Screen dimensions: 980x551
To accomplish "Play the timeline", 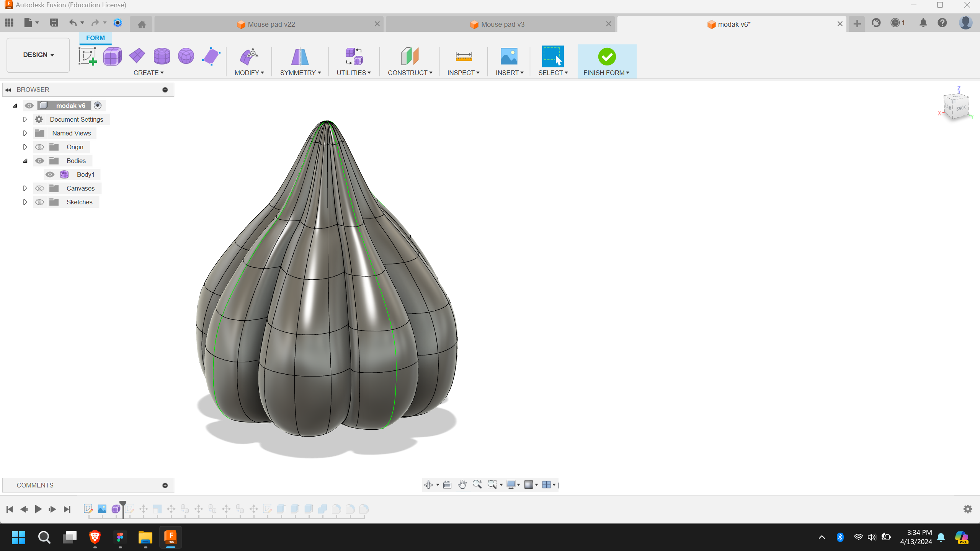I will coord(38,509).
